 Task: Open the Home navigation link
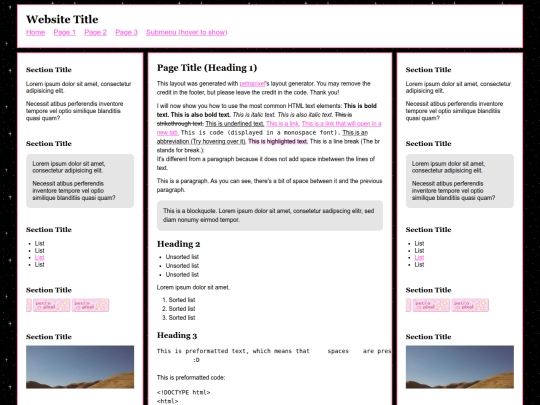[35, 32]
